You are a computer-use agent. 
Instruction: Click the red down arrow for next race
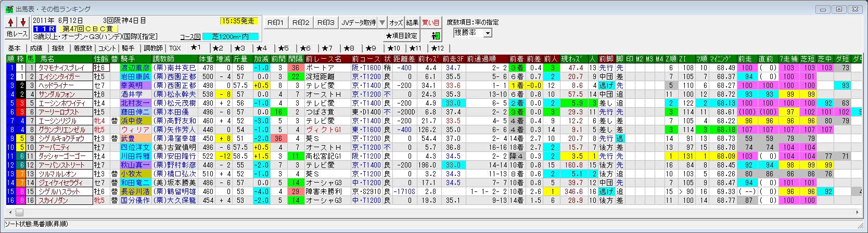coord(23,22)
